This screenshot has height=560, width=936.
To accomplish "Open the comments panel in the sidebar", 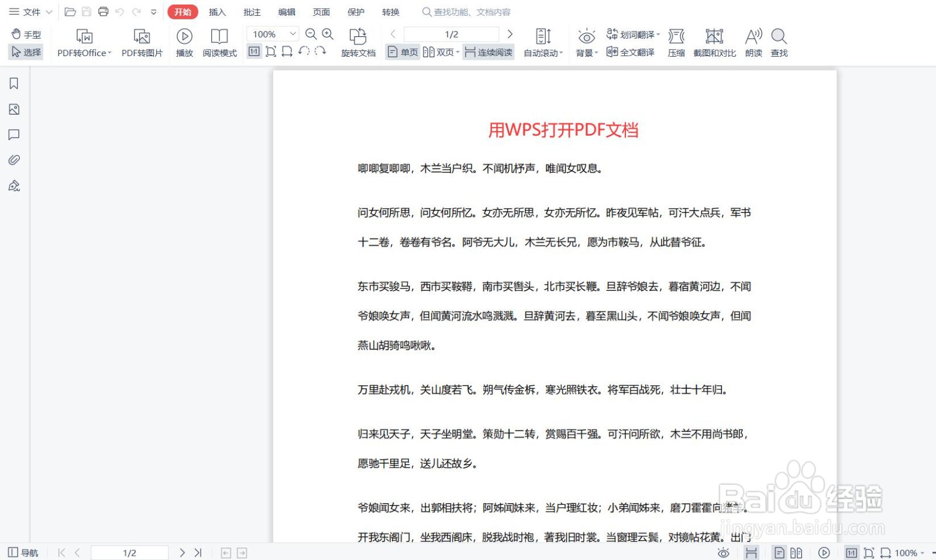I will tap(14, 135).
